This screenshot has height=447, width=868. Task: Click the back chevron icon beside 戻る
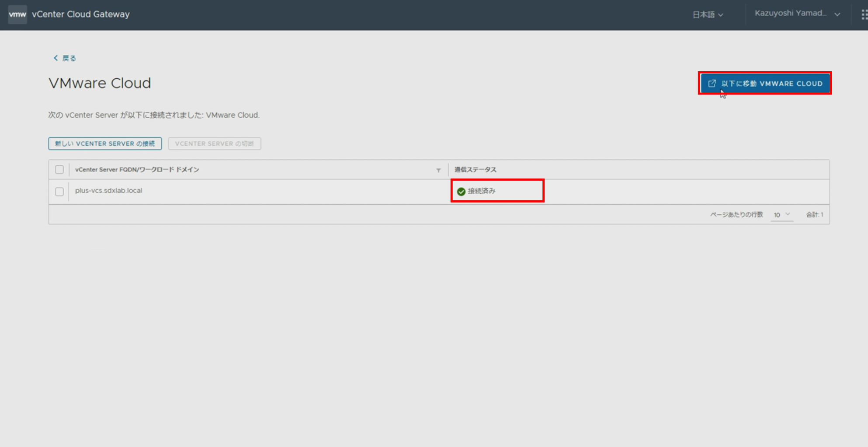(x=56, y=58)
